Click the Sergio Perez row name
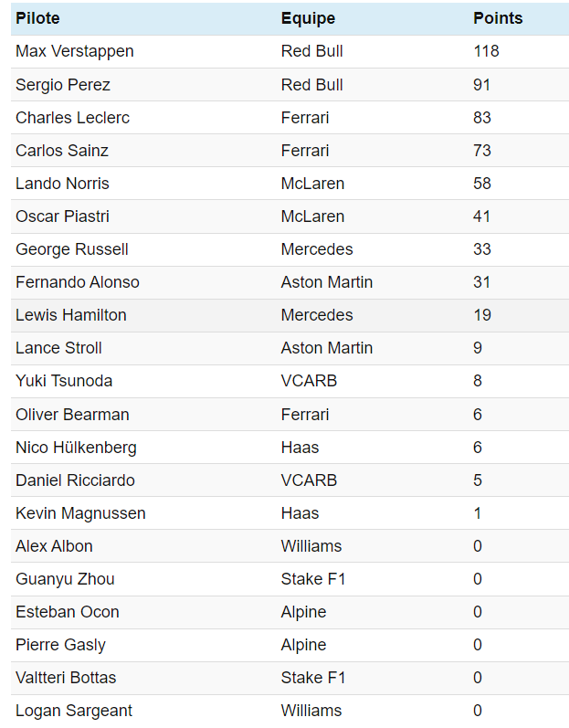This screenshot has width=569, height=728. pos(63,85)
